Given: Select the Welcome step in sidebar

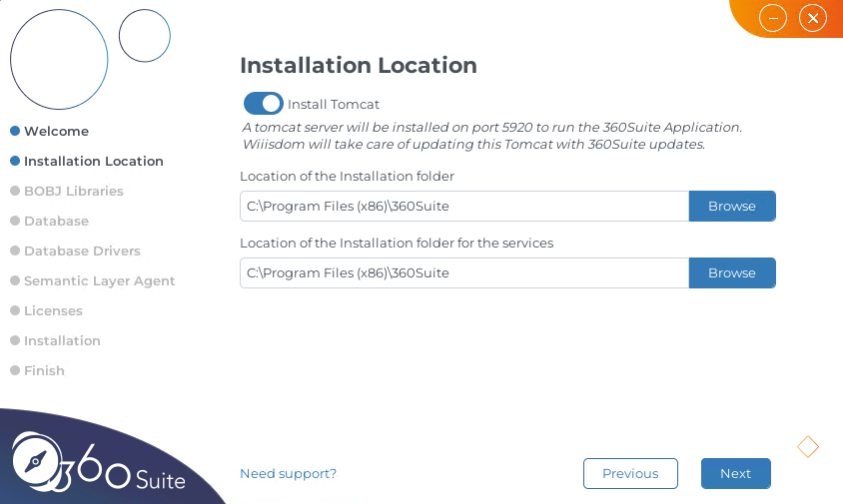Looking at the screenshot, I should (x=50, y=131).
